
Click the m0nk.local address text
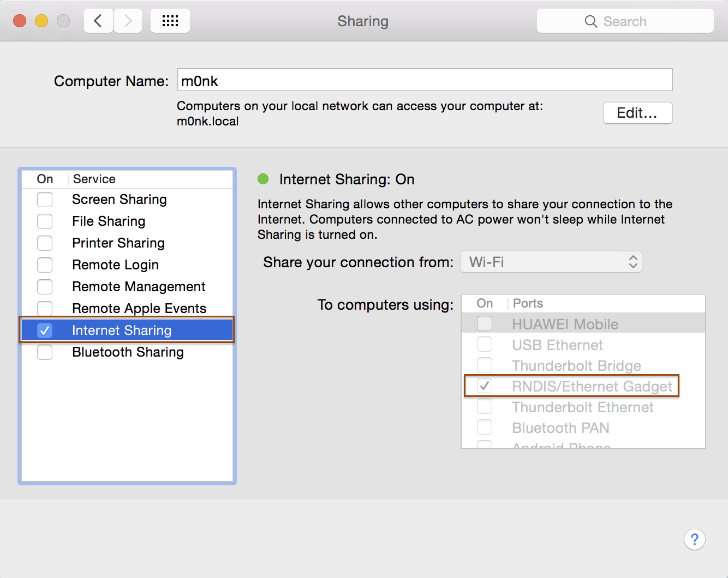(208, 121)
